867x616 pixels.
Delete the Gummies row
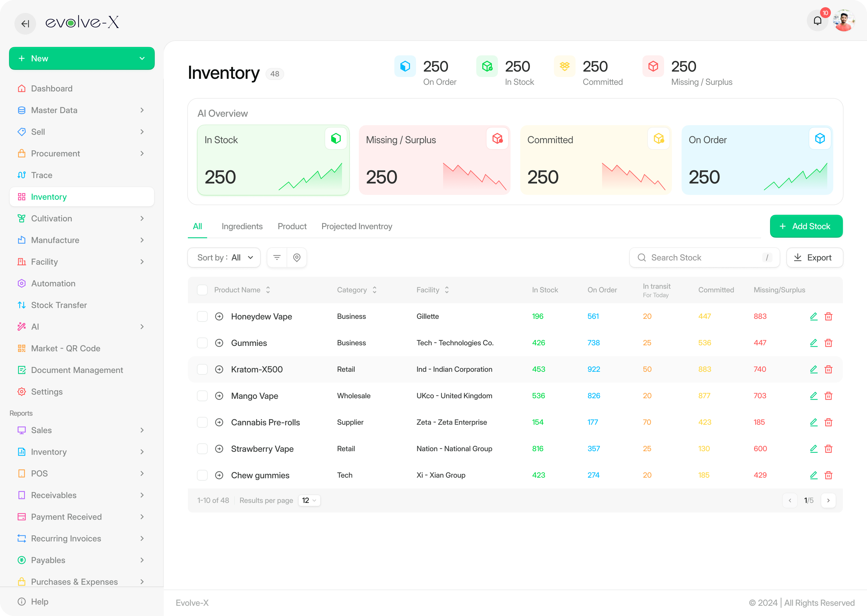point(828,343)
